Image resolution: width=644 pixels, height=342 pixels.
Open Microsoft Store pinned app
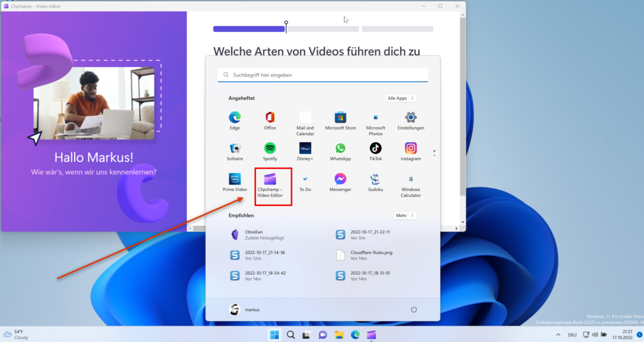tap(340, 121)
